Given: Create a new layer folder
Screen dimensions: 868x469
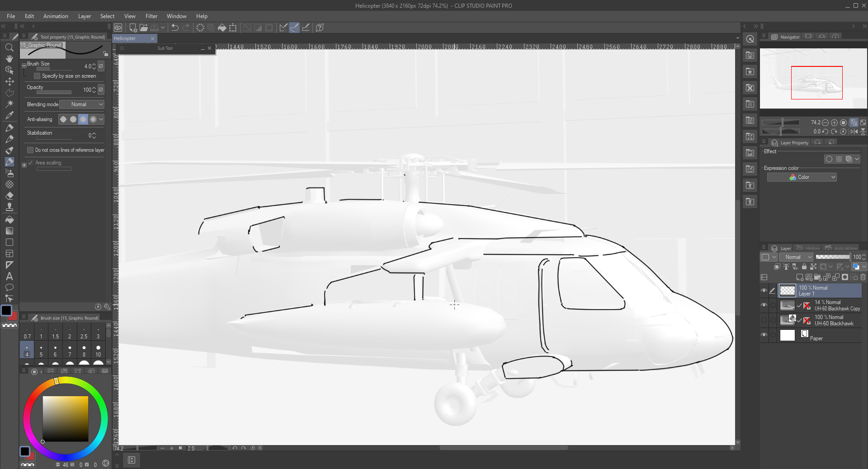Looking at the screenshot, I should tap(817, 277).
